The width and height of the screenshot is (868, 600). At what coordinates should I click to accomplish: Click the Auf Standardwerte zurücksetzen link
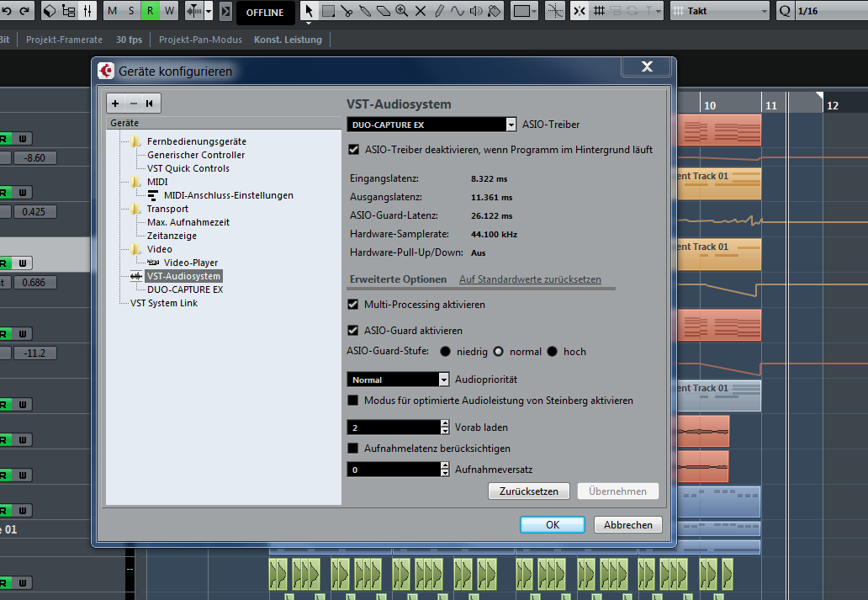(530, 279)
